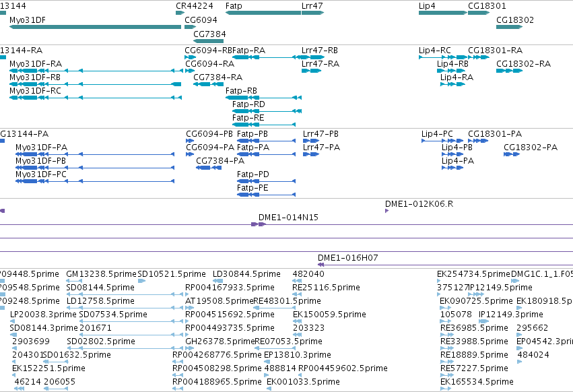Viewport: 573px width, 392px height.
Task: Select the CG6094 gene label
Action: coord(201,20)
